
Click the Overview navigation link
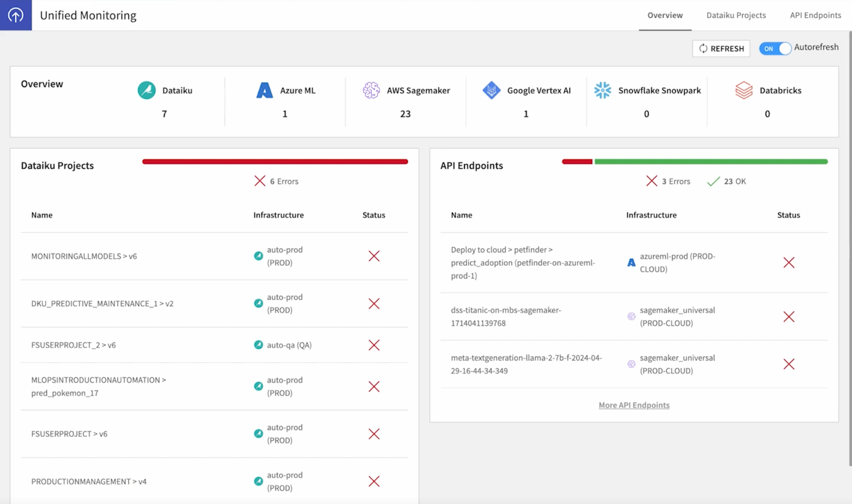pyautogui.click(x=665, y=15)
